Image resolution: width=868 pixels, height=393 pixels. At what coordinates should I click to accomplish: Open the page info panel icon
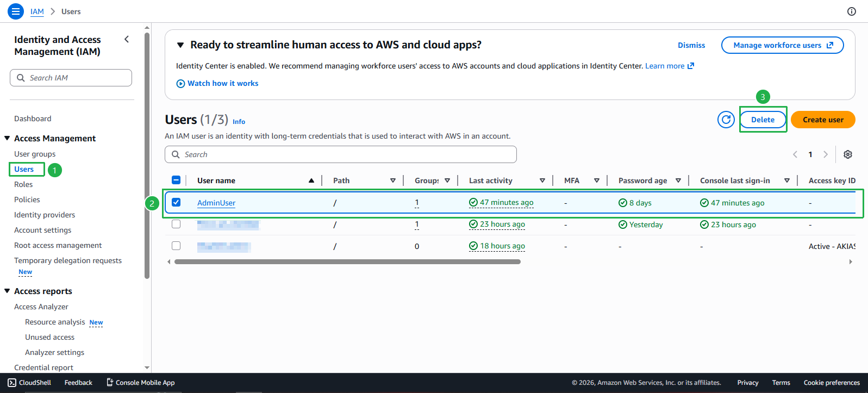[852, 11]
